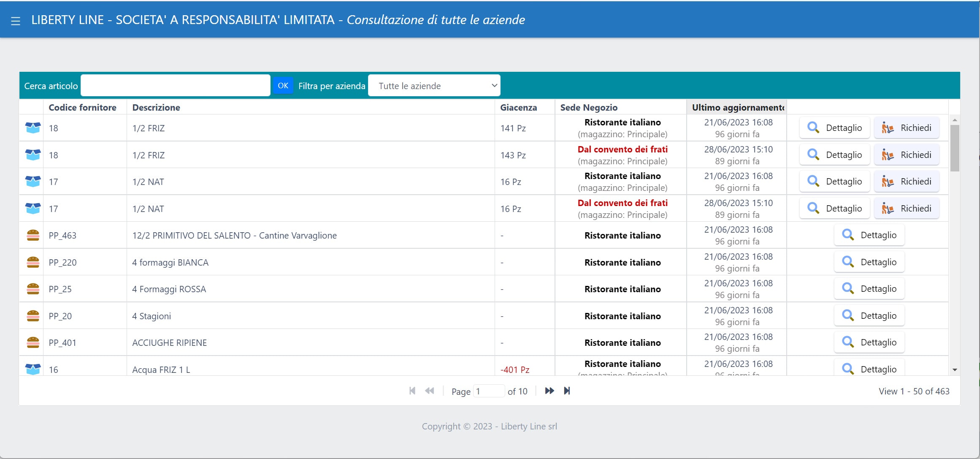Click the Page number input field

(x=489, y=391)
